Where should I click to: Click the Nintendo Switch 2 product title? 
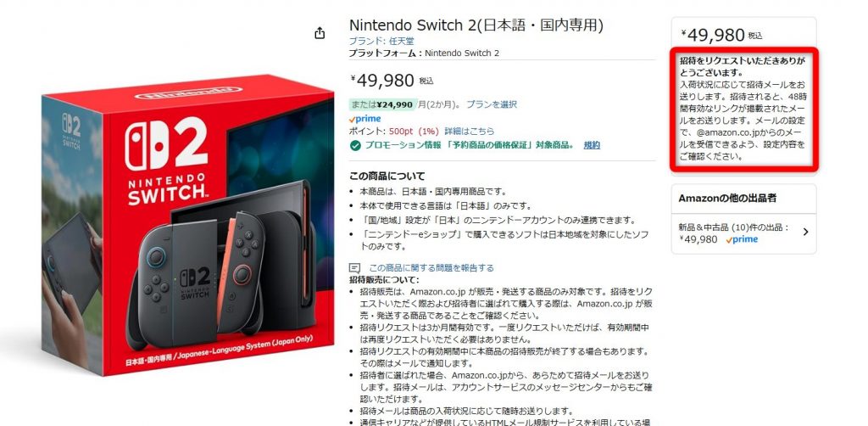(476, 25)
